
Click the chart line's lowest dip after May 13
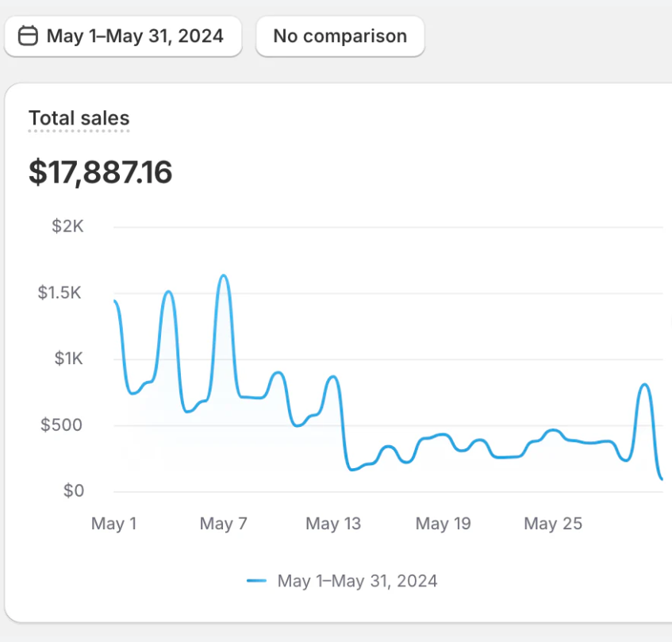pyautogui.click(x=353, y=470)
